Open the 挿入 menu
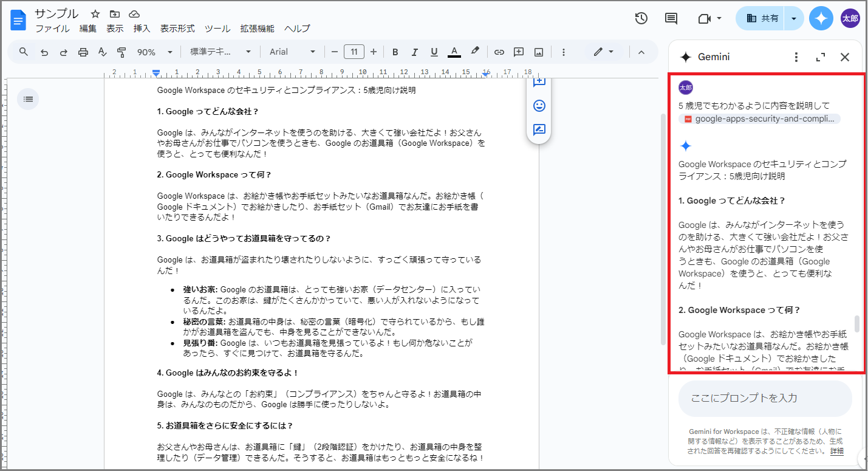Viewport: 868px width, 471px height. coord(142,29)
